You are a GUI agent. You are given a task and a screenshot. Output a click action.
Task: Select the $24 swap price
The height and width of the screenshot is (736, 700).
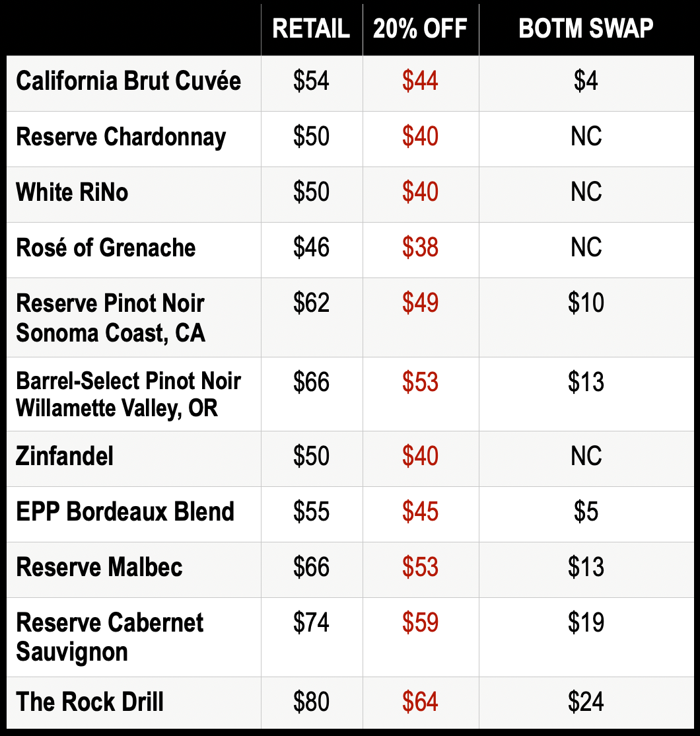(586, 702)
